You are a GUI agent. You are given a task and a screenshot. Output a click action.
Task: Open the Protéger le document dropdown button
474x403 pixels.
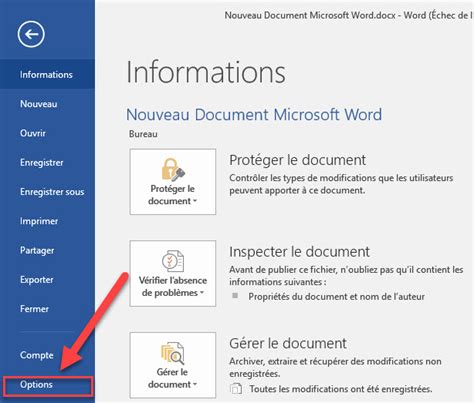click(x=173, y=182)
